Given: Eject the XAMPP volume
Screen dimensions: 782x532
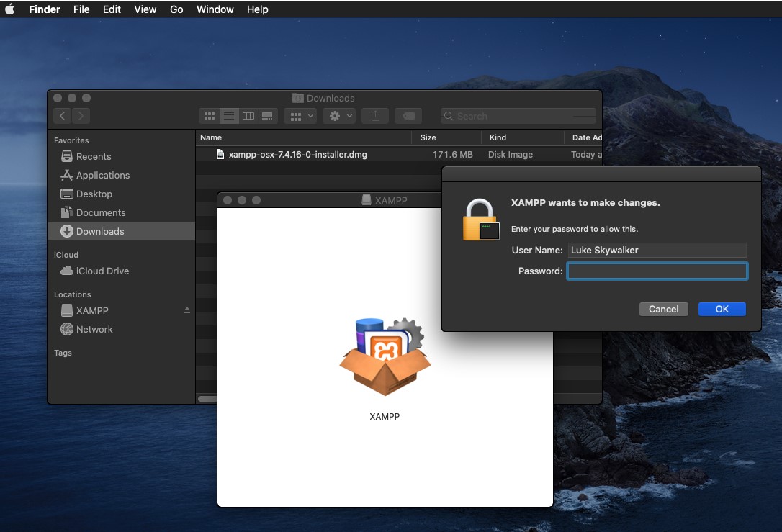Looking at the screenshot, I should pos(187,310).
